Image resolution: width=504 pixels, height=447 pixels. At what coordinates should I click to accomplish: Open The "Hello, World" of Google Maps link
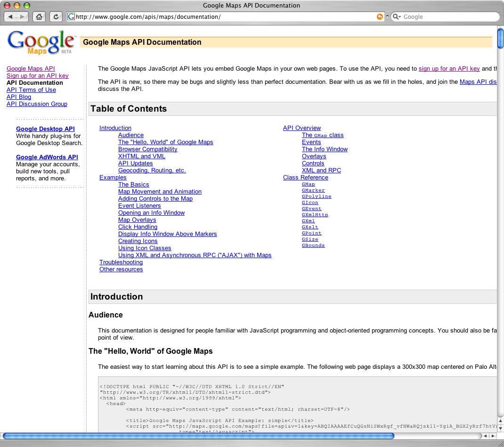pyautogui.click(x=165, y=142)
